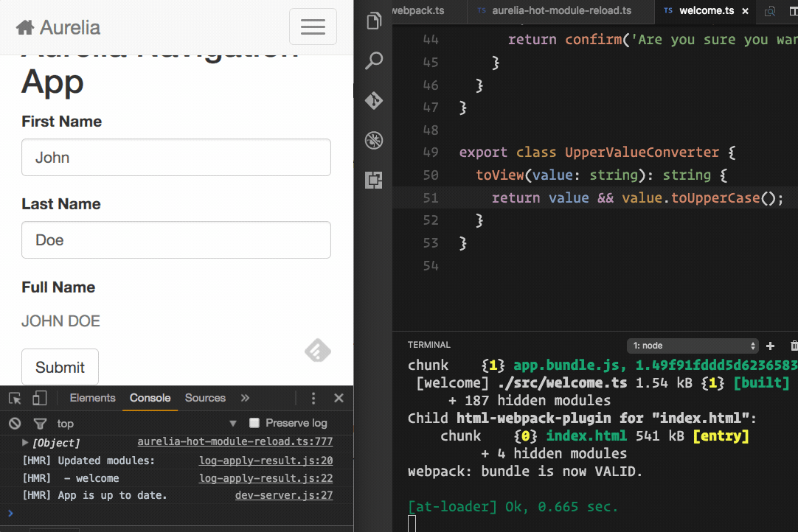Click the '[HMR] Updated modules:' console message

tap(89, 461)
